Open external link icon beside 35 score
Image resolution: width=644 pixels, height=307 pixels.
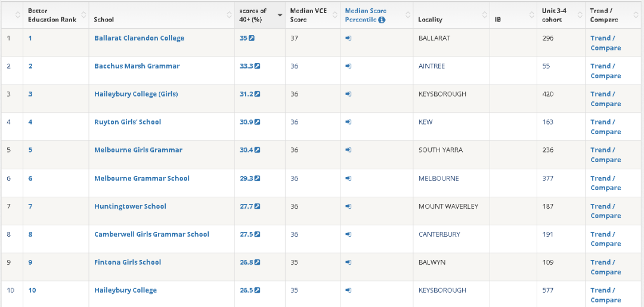pos(252,38)
